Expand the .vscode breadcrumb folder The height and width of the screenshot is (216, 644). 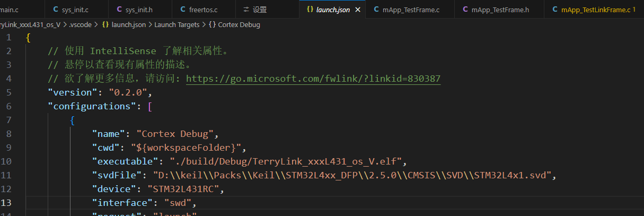[81, 24]
